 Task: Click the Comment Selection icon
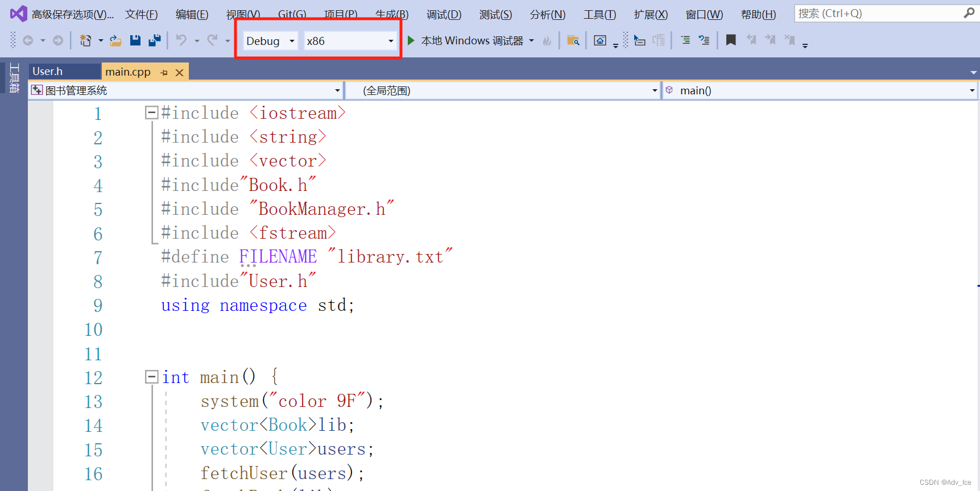[x=685, y=40]
